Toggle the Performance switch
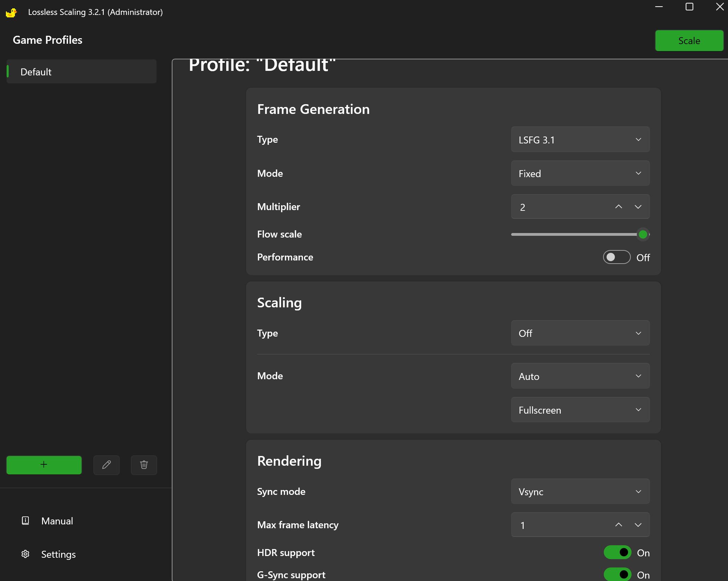 tap(617, 257)
